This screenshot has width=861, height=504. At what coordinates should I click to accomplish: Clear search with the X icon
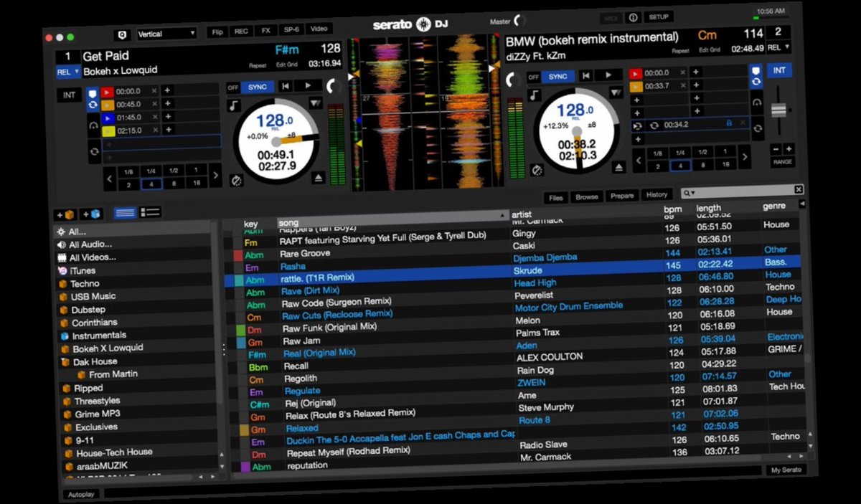click(799, 189)
